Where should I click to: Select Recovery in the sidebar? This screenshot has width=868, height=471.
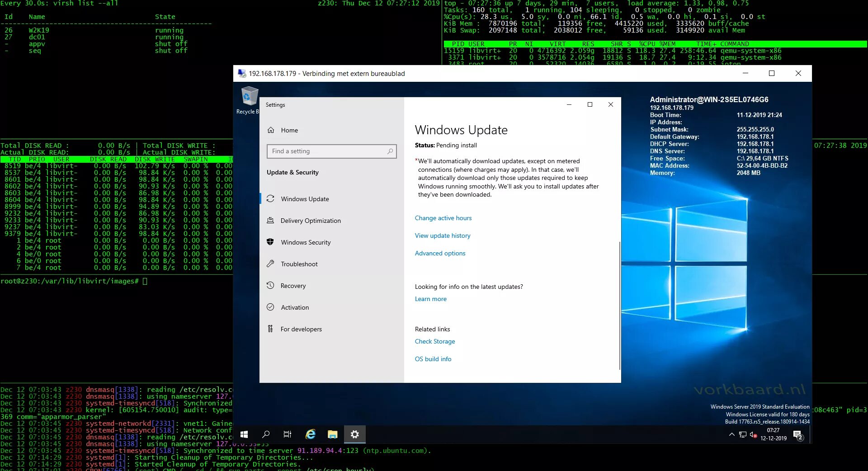pyautogui.click(x=332, y=286)
